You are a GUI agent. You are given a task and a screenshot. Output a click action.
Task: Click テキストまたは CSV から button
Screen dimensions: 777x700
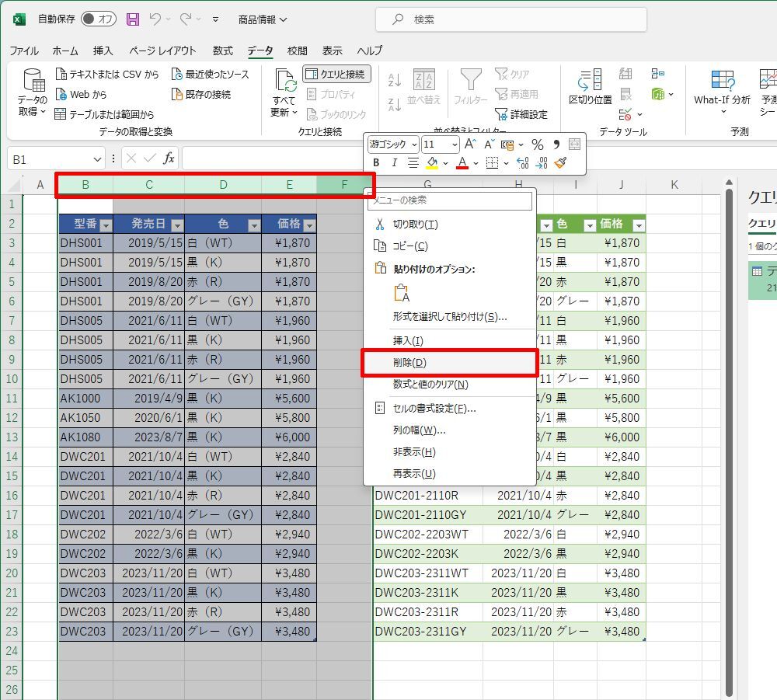coord(107,74)
